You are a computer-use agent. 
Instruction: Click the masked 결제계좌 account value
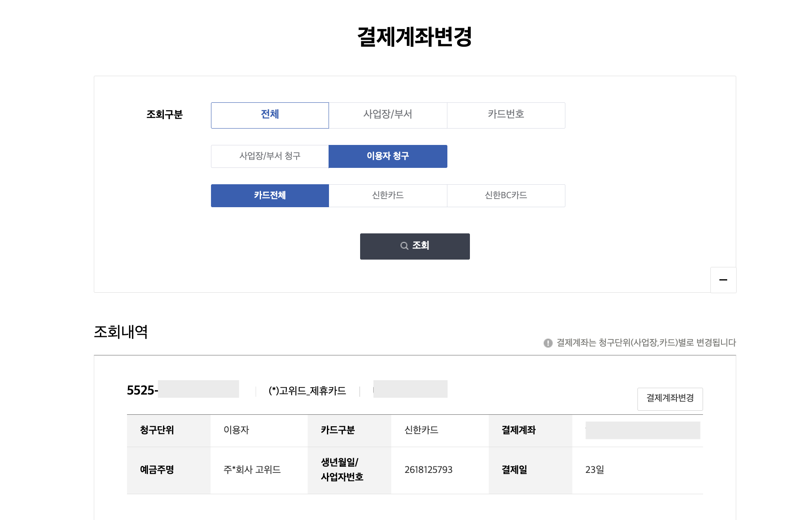(x=642, y=430)
